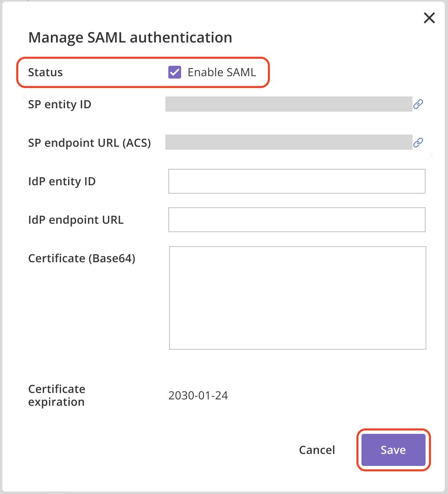Copy the SP entity ID link icon
This screenshot has width=448, height=494.
pos(418,104)
